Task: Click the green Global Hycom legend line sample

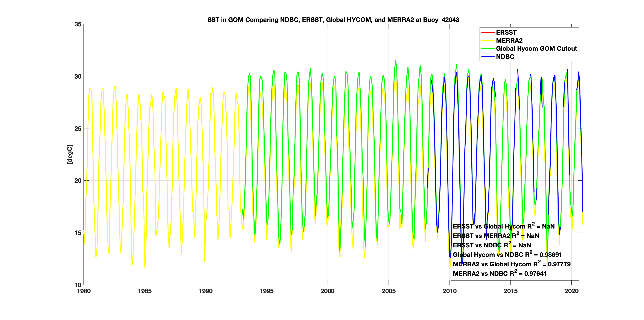Action: point(488,49)
